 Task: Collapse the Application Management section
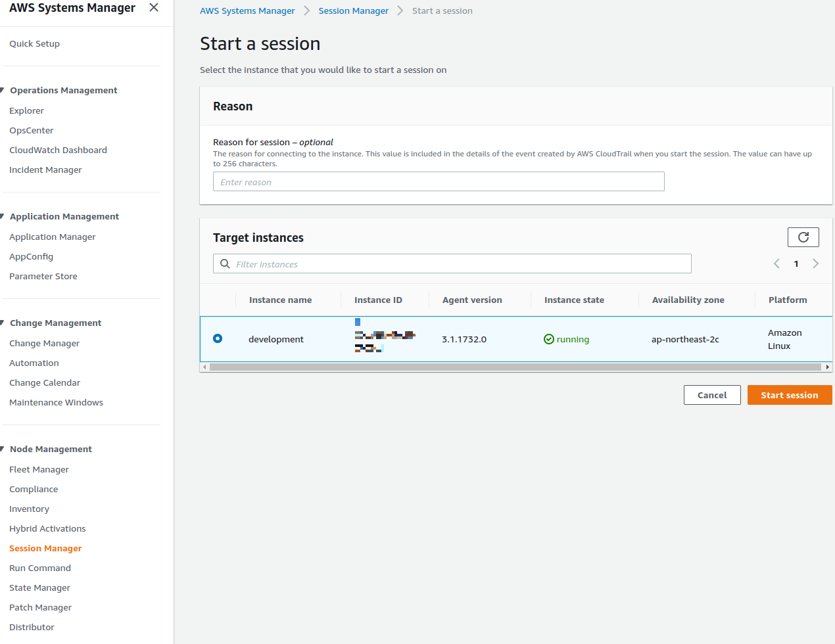3,216
